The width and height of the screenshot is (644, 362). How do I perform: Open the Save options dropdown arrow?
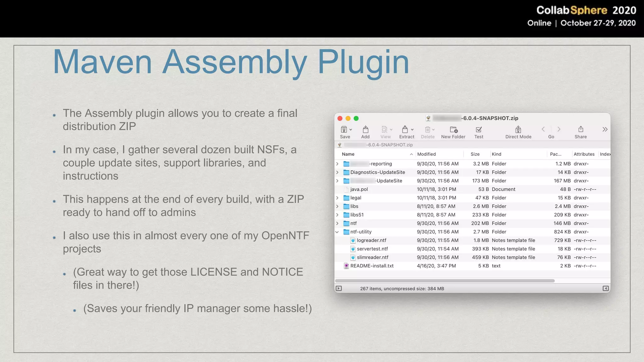[x=351, y=130]
